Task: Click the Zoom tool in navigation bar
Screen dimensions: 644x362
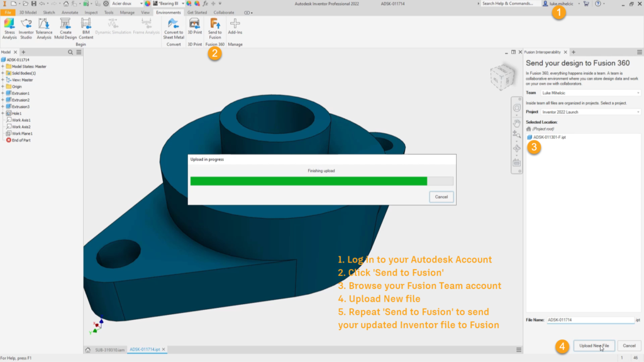Action: tap(517, 134)
